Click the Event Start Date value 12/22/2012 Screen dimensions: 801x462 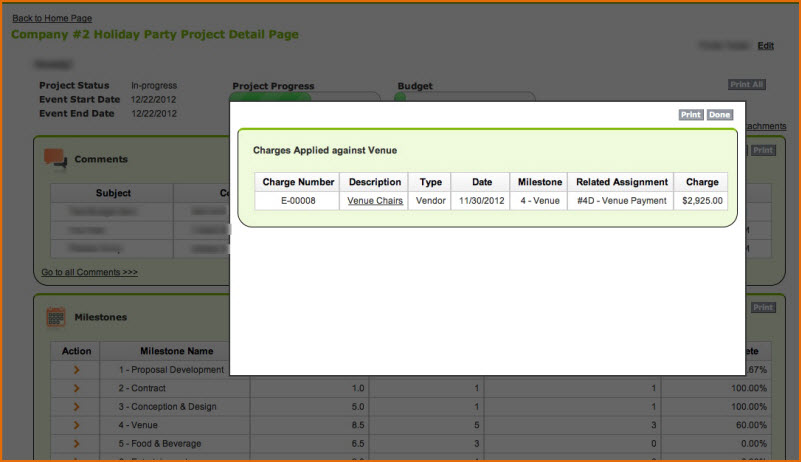(153, 99)
